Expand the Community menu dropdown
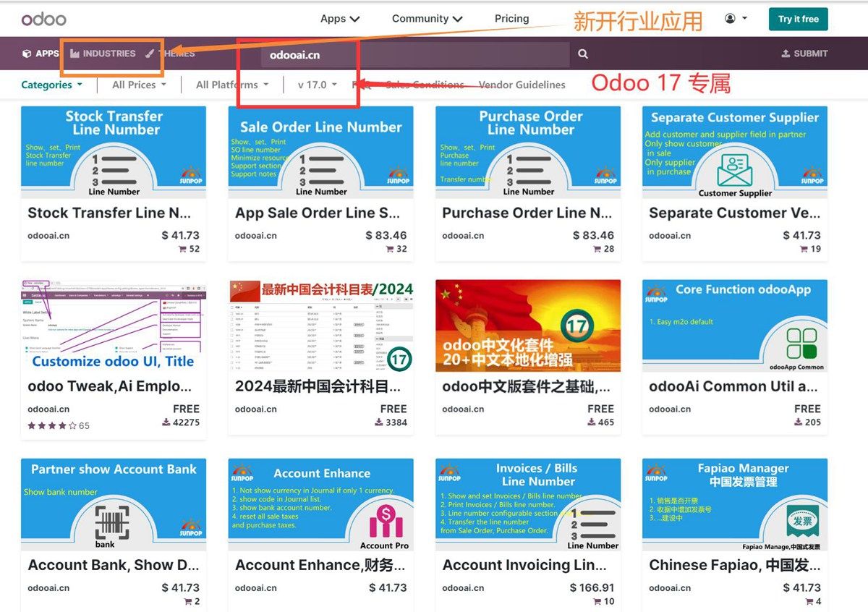 [x=427, y=18]
